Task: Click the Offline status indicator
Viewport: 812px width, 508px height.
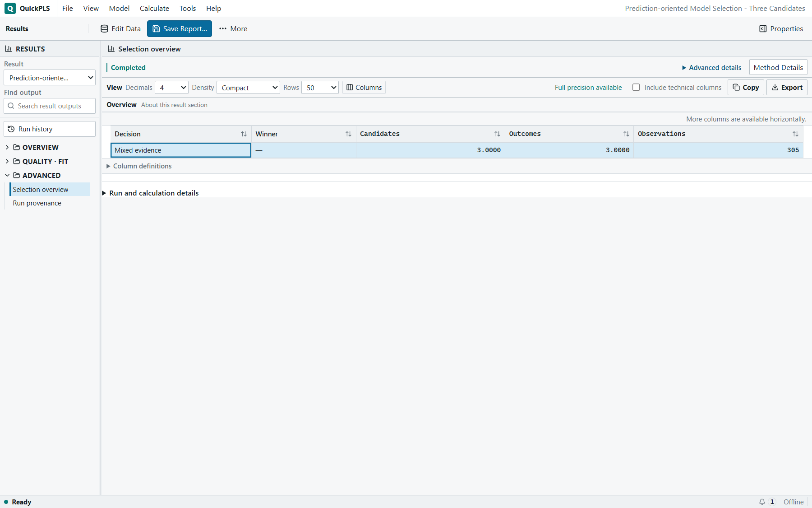Action: pos(794,502)
